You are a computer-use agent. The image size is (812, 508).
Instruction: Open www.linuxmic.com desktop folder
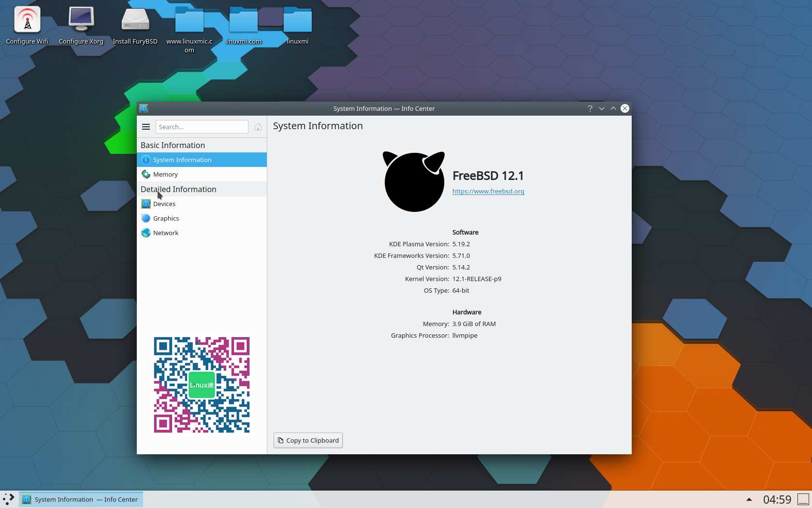189,29
